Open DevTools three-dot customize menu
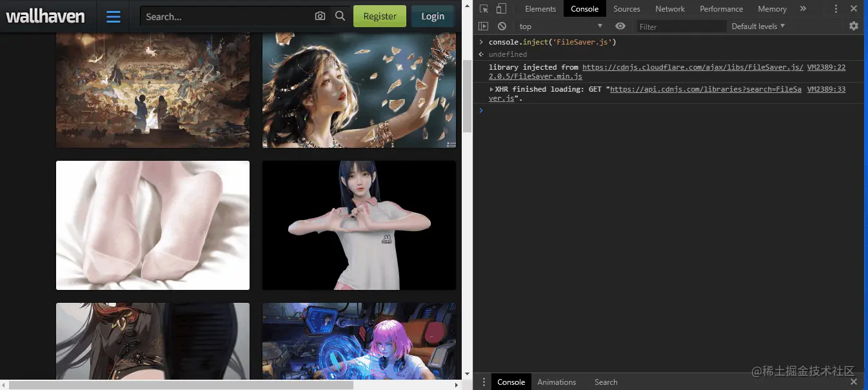Viewport: 868px width, 390px height. [836, 8]
